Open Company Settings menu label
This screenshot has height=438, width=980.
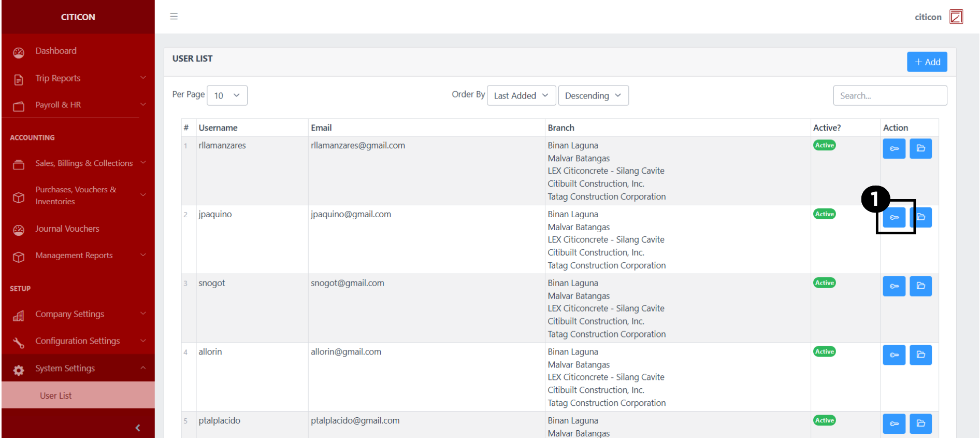70,314
